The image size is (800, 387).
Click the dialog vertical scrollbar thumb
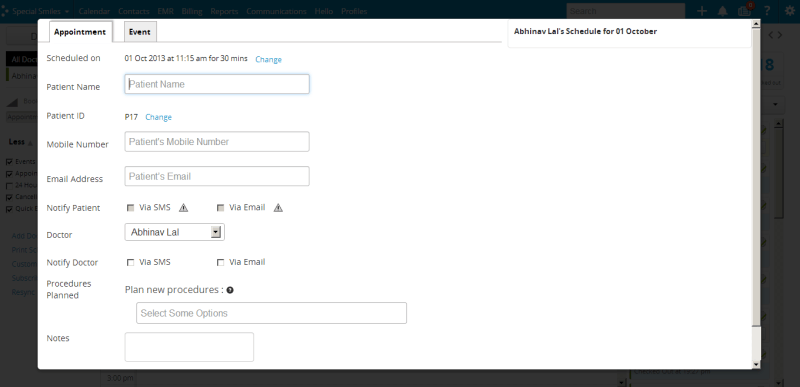[x=756, y=177]
